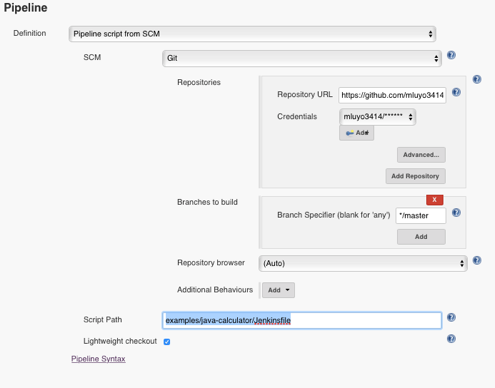Viewport: 495px width, 388px height.
Task: Open help for the SCM field
Action: (x=451, y=55)
